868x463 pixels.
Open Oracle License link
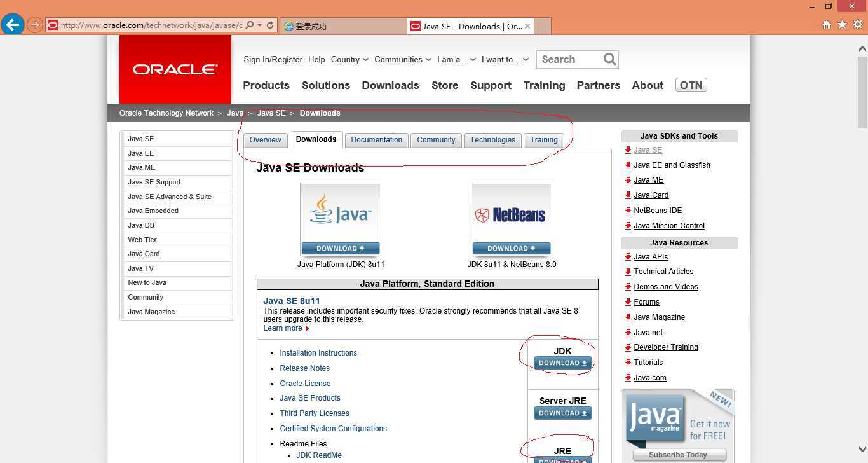coord(305,384)
